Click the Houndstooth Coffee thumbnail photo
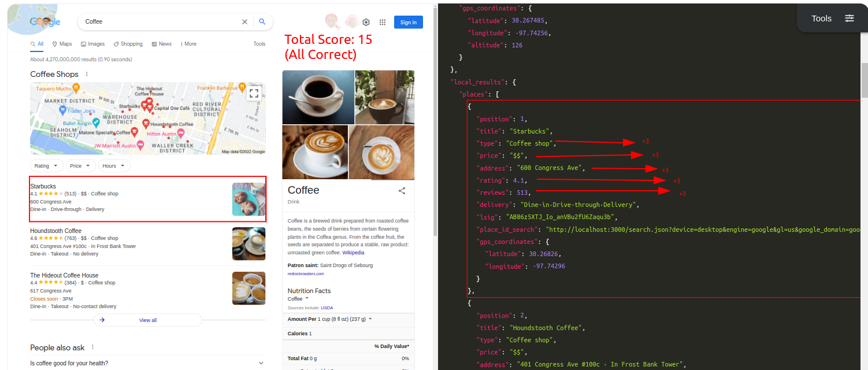The width and height of the screenshot is (868, 370). click(248, 244)
